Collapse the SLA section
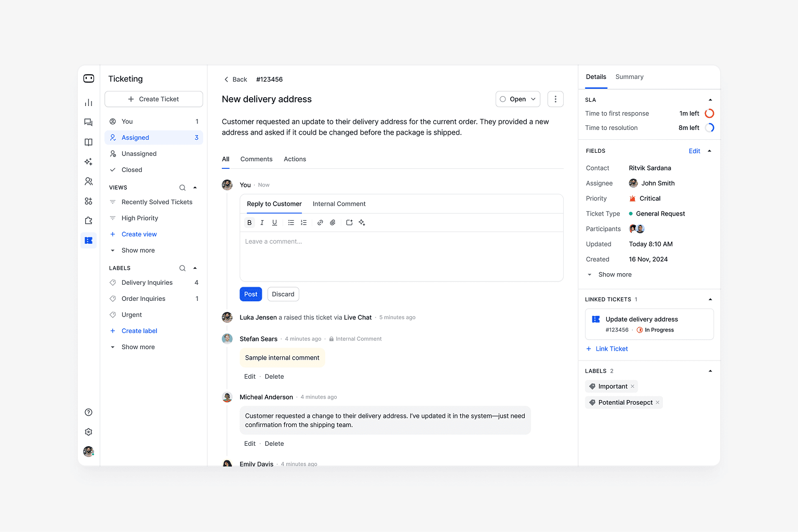The height and width of the screenshot is (532, 798). pos(710,100)
